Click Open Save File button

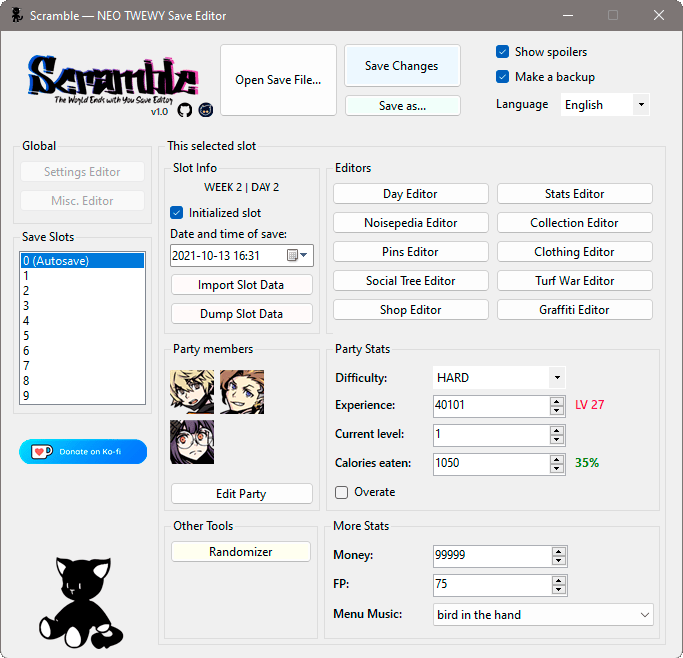pos(278,80)
